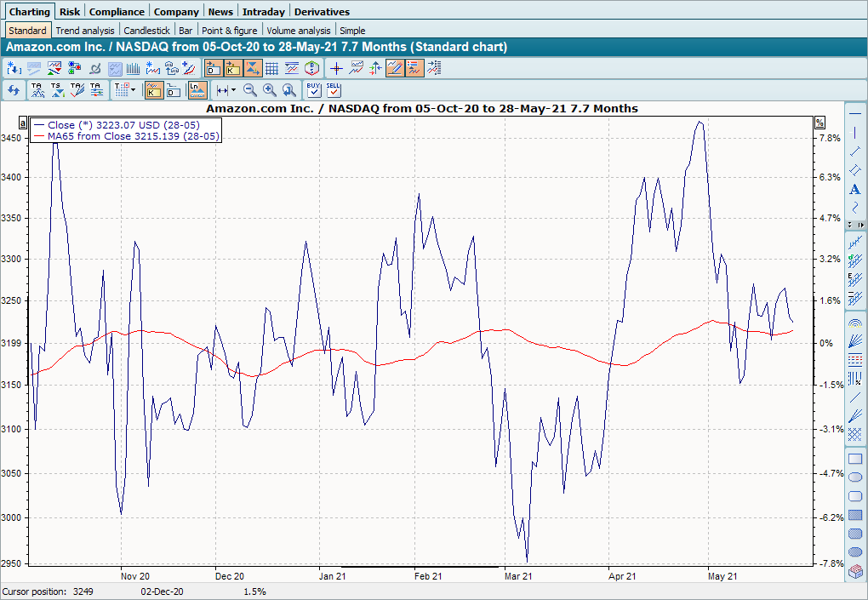The image size is (868, 600).
Task: Select the trend line drawing pencil icon
Action: click(x=395, y=68)
